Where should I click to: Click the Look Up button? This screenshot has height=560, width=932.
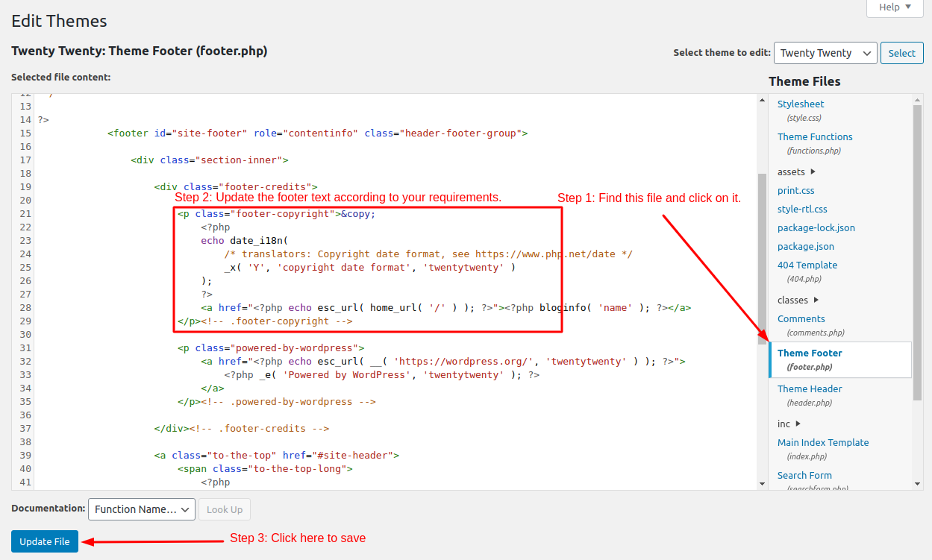[x=225, y=510]
